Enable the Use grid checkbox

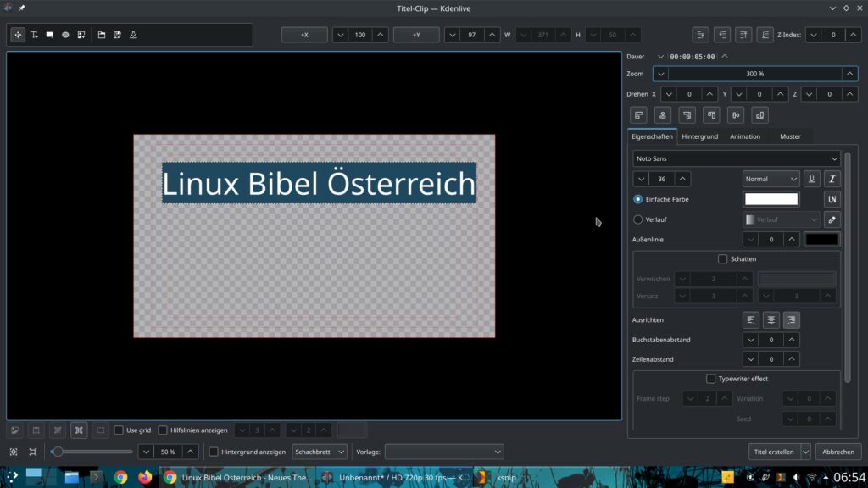(x=119, y=430)
